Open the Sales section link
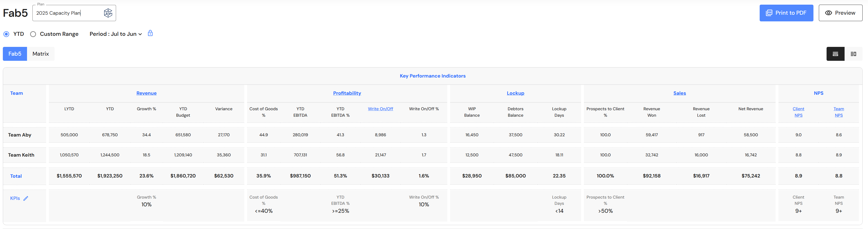The height and width of the screenshot is (229, 868). [x=680, y=93]
